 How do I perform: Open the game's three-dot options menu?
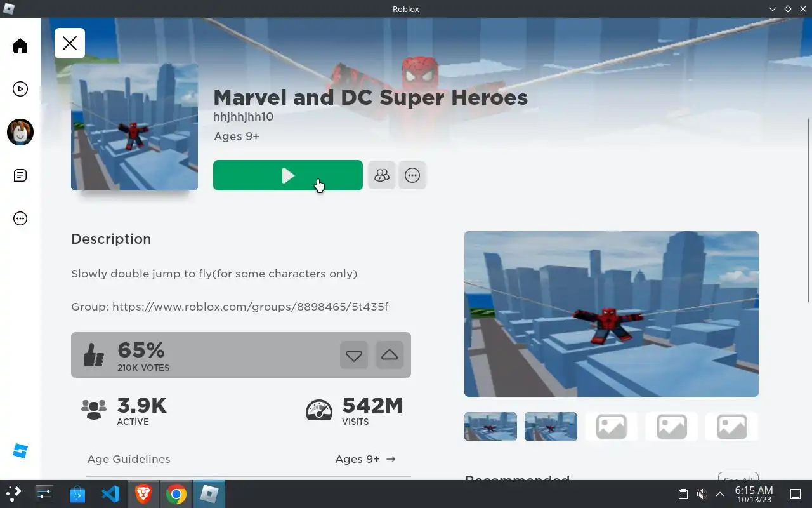(x=412, y=175)
